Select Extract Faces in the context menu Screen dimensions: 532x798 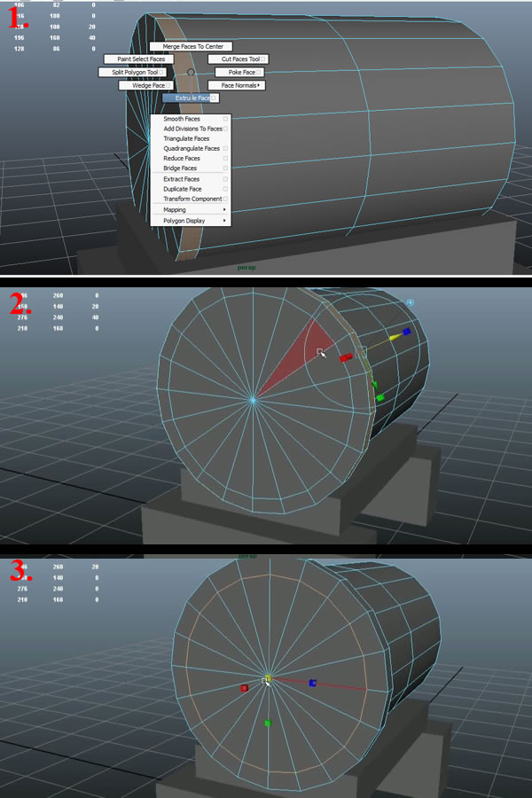click(181, 179)
